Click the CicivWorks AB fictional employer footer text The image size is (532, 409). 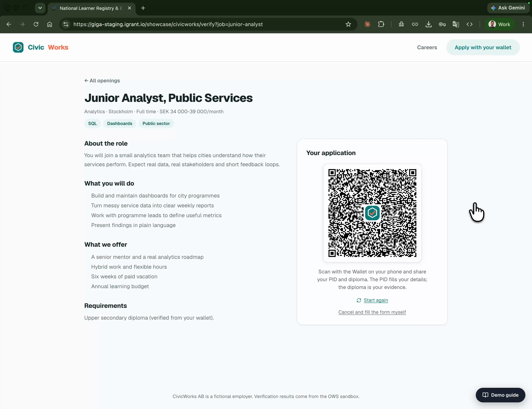[x=266, y=396]
